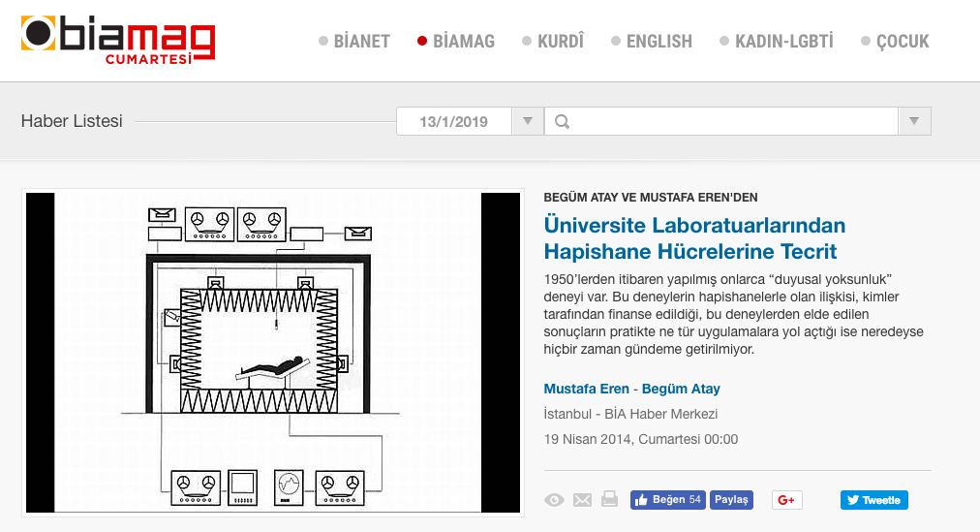Click the text İstanbul - BİA Haber Merkezi
Viewport: 980px width, 532px height.
(x=630, y=414)
